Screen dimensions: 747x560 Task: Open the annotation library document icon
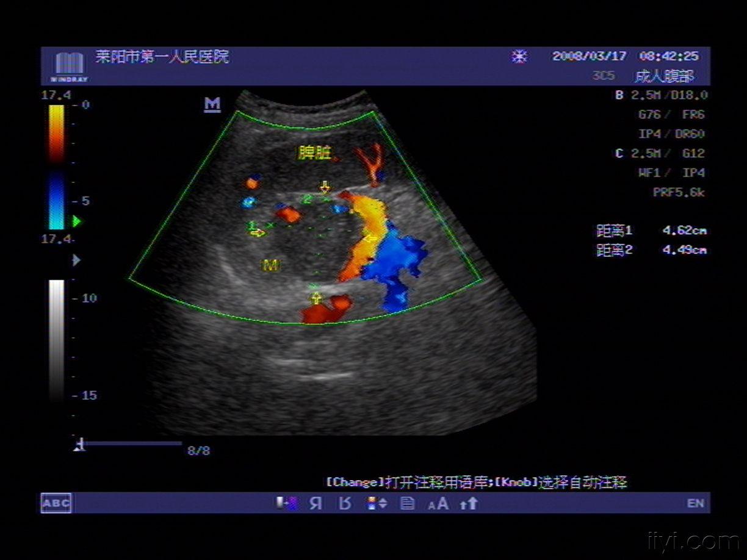point(407,503)
